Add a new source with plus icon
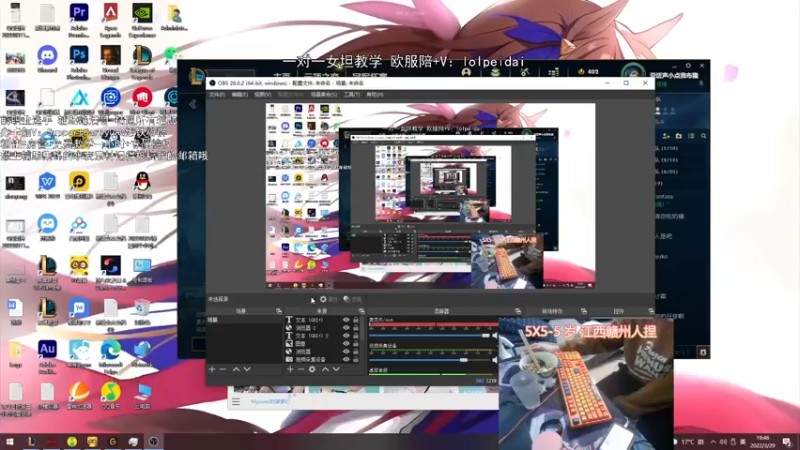The width and height of the screenshot is (800, 450). click(x=290, y=369)
